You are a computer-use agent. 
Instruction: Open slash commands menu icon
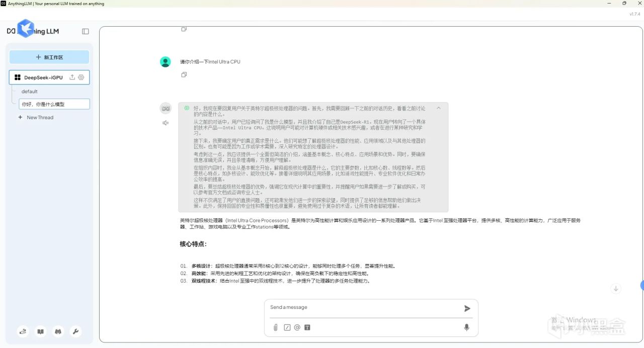click(287, 327)
